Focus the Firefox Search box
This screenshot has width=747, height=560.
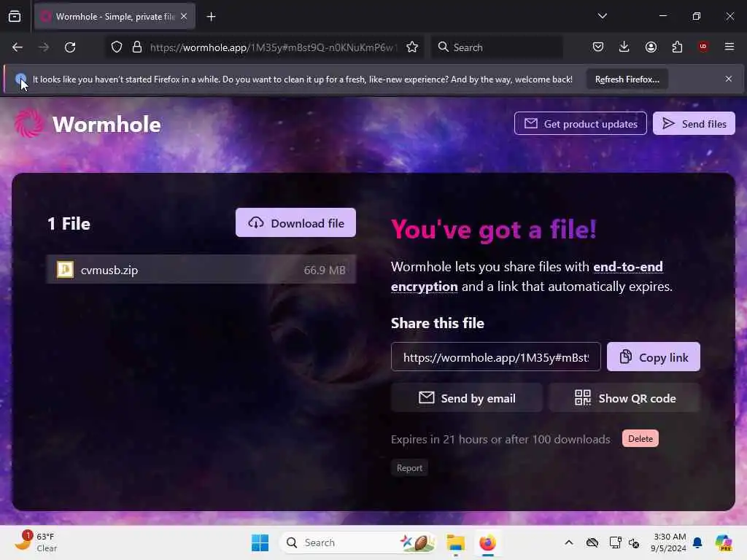(497, 47)
